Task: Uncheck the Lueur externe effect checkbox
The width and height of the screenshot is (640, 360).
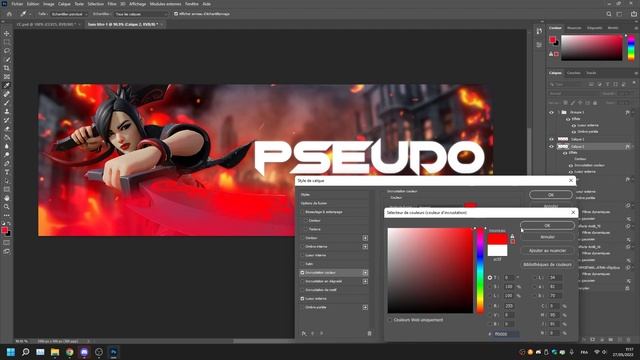Action: tap(302, 299)
